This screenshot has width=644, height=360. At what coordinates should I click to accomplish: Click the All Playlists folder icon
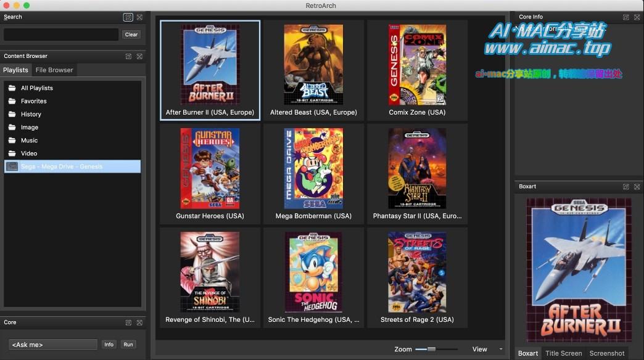12,88
